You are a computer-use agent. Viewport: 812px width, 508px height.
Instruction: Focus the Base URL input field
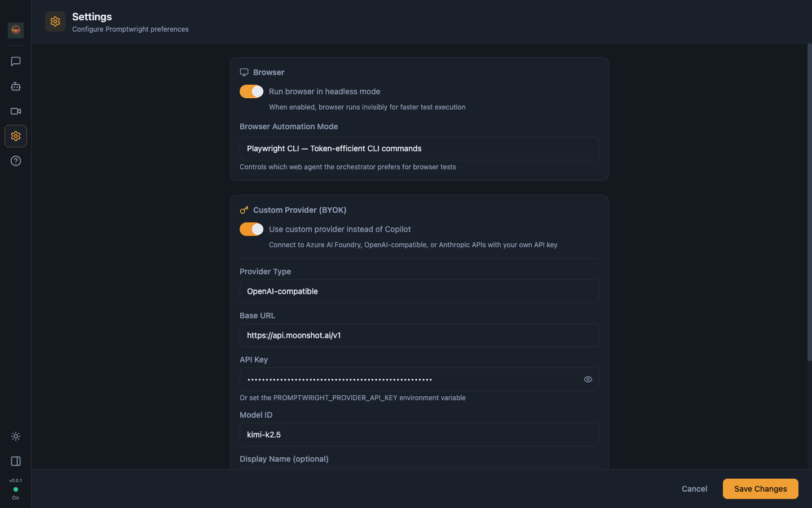pyautogui.click(x=420, y=335)
